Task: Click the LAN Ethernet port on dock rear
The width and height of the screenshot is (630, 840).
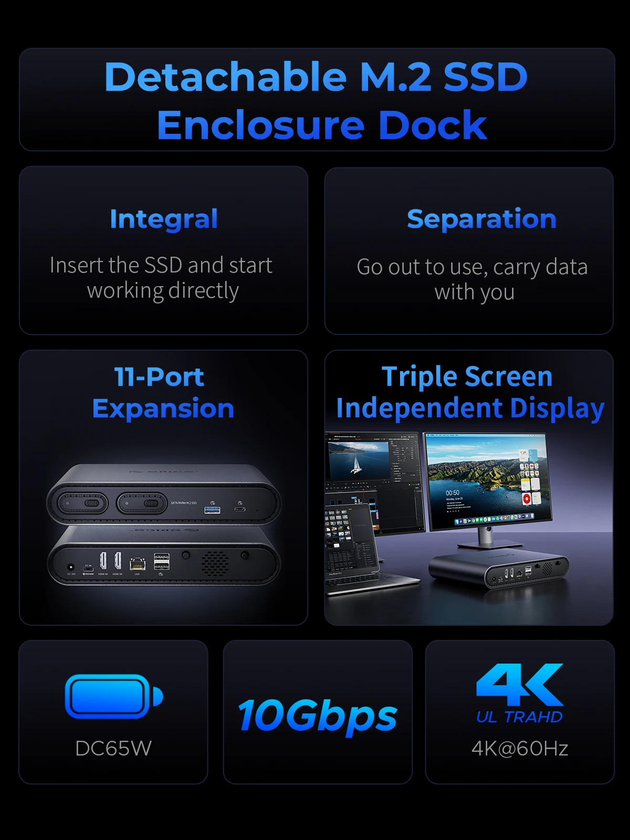Action: 138,564
